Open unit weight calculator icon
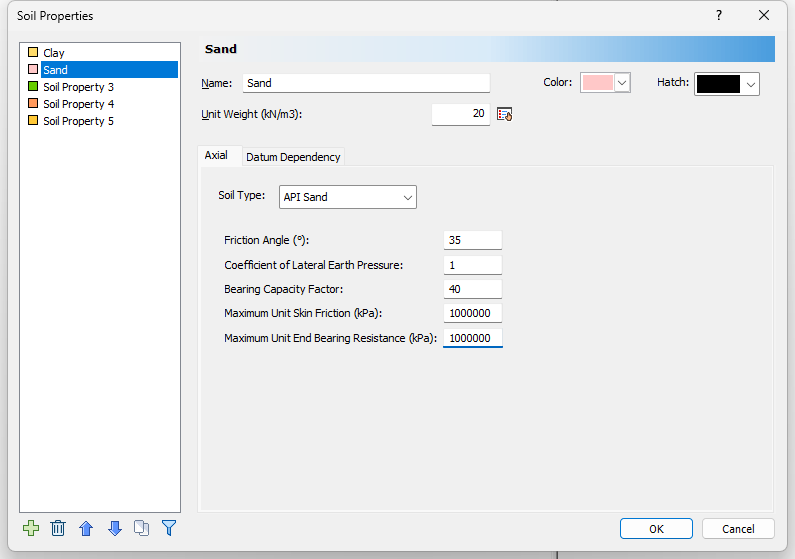 click(505, 114)
